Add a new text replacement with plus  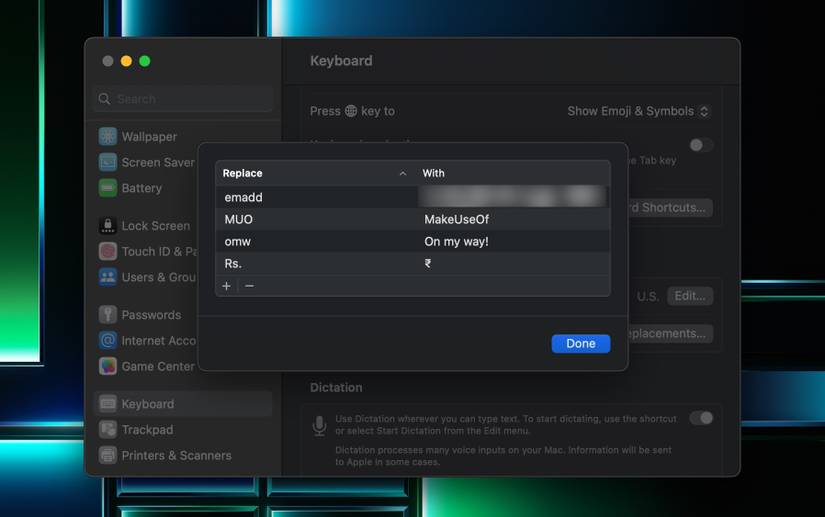(x=227, y=286)
